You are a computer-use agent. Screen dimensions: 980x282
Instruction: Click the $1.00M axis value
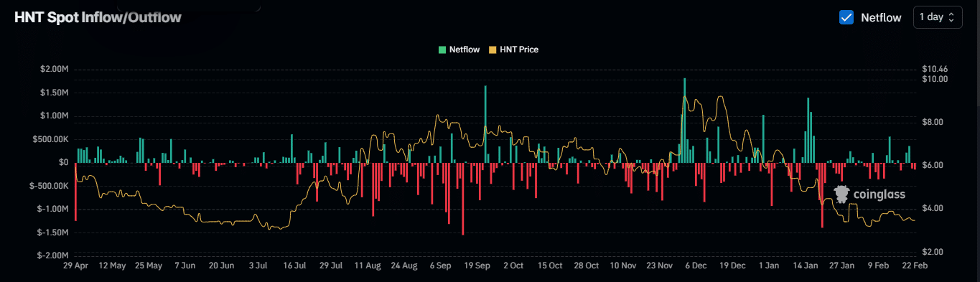pos(55,116)
